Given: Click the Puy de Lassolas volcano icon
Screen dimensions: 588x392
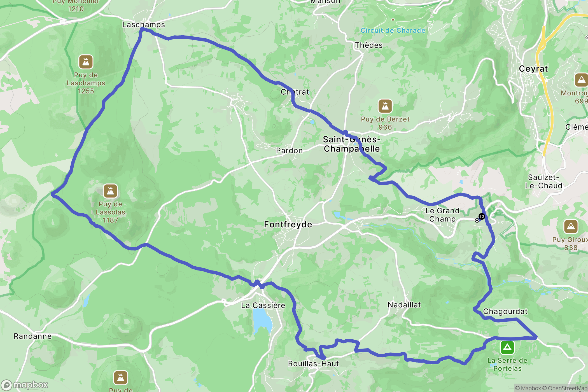Looking at the screenshot, I should 110,191.
